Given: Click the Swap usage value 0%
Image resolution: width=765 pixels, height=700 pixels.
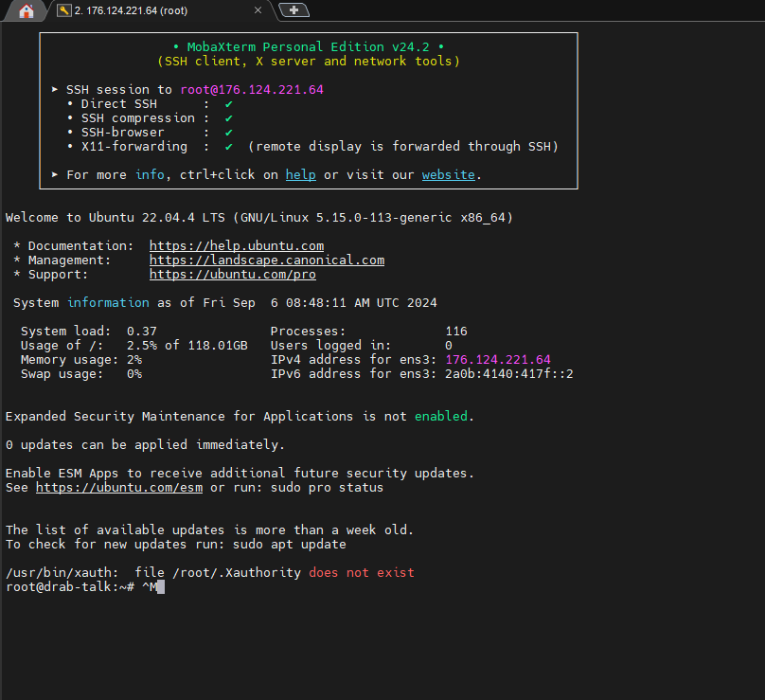Looking at the screenshot, I should (x=134, y=373).
